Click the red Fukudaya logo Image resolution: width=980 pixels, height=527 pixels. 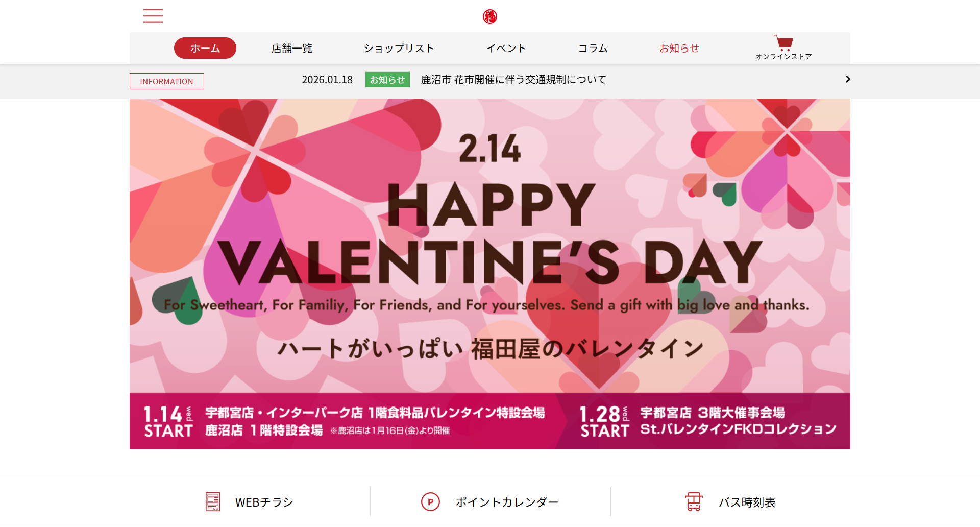pos(490,16)
